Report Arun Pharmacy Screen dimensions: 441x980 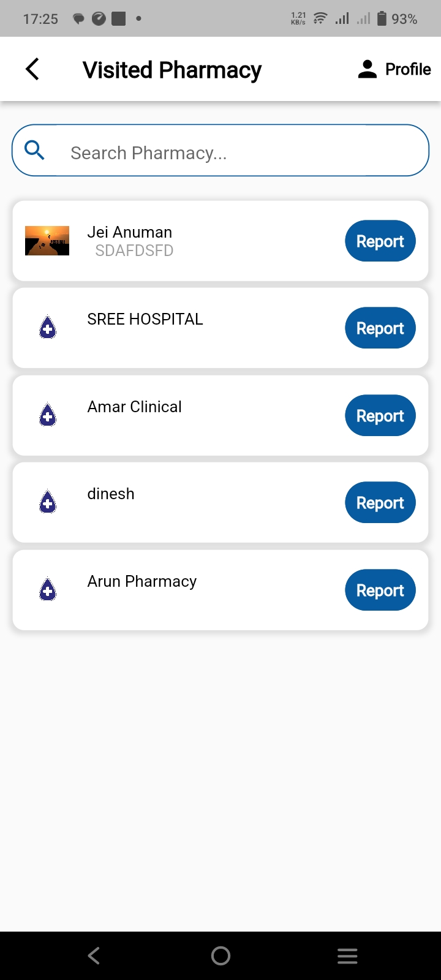tap(380, 590)
